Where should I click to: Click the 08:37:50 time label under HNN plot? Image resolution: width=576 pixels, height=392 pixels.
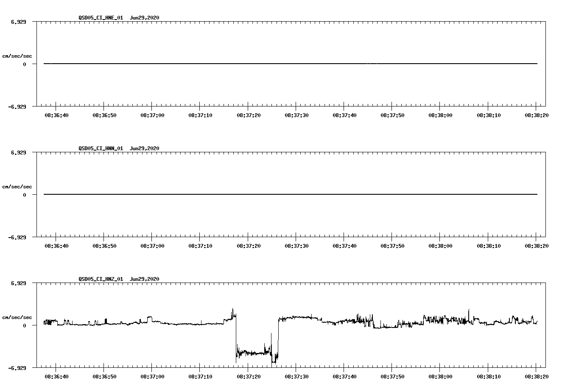pyautogui.click(x=392, y=246)
